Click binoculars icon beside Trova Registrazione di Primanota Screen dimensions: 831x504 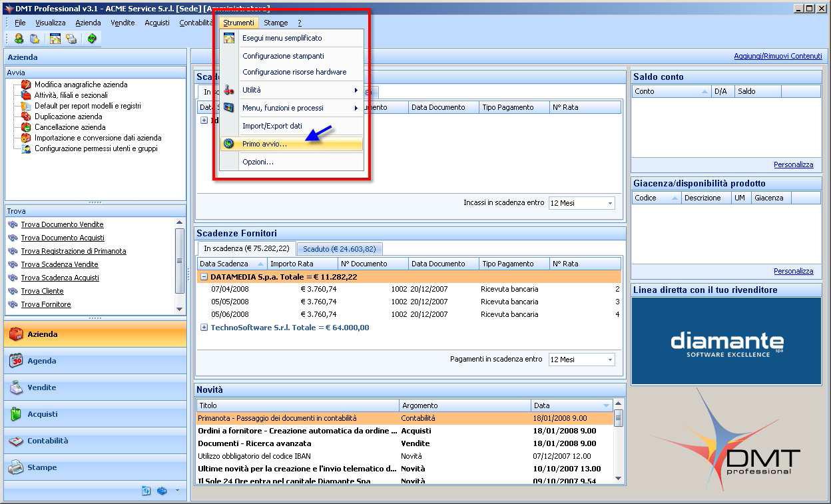coord(13,251)
